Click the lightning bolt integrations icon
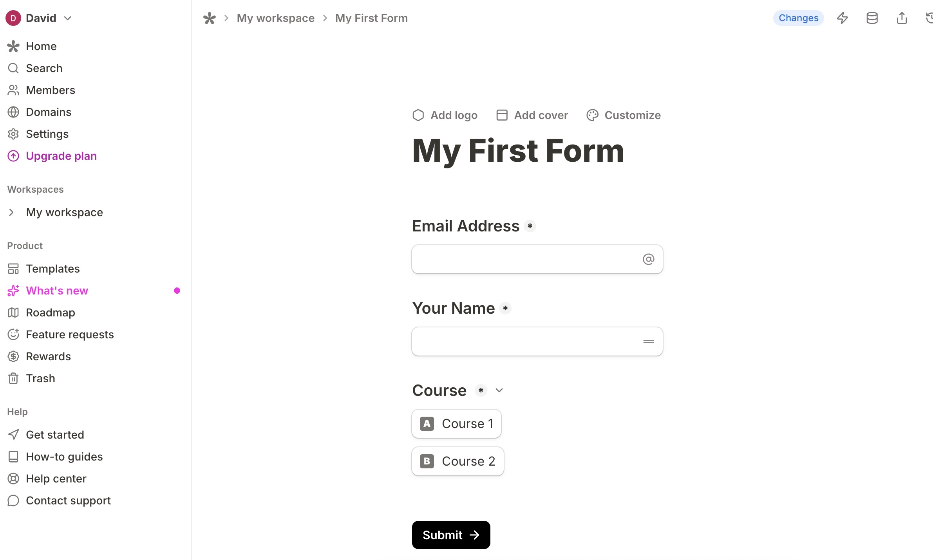This screenshot has width=933, height=560. tap(843, 18)
